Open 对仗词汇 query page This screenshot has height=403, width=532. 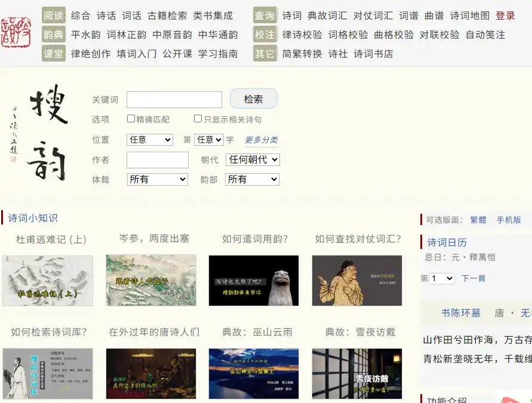point(373,16)
